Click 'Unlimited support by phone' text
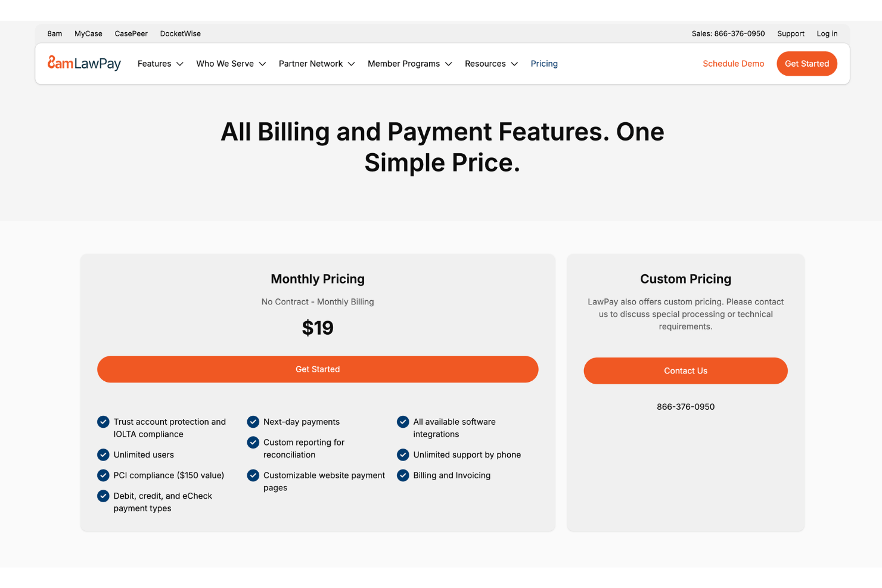The height and width of the screenshot is (588, 882). [467, 455]
